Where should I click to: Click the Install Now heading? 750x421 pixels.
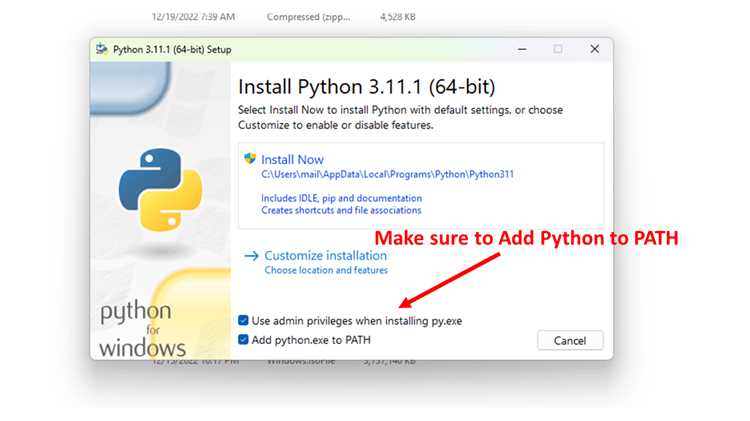coord(292,159)
